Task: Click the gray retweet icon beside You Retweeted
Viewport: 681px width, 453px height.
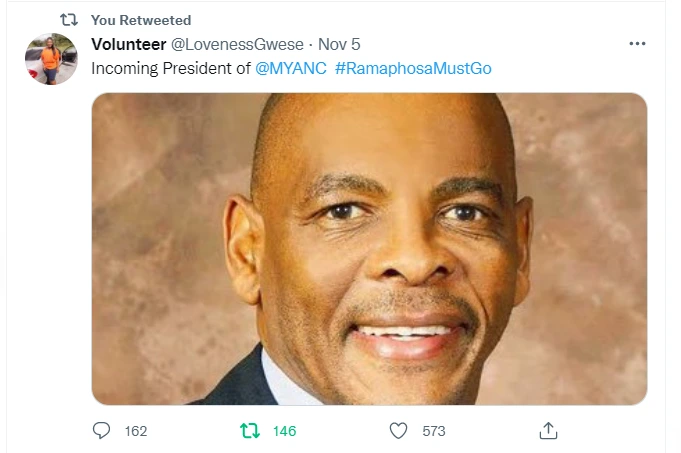Action: (x=69, y=20)
